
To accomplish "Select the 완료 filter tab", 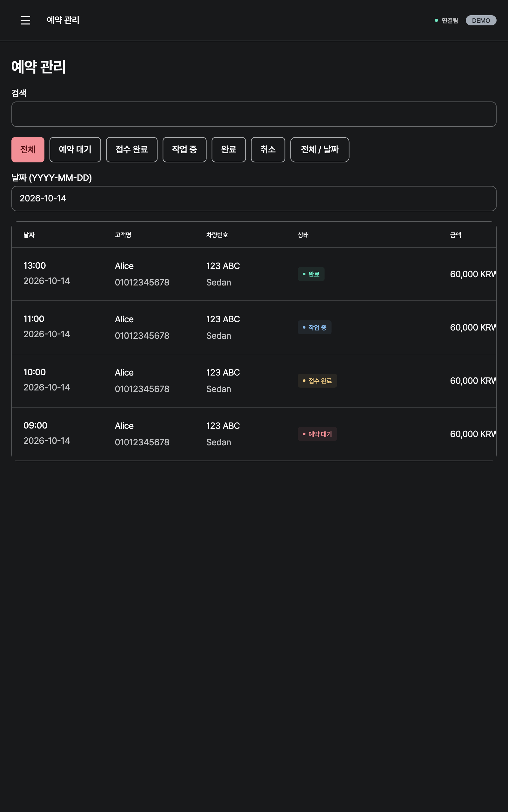I will pos(229,150).
